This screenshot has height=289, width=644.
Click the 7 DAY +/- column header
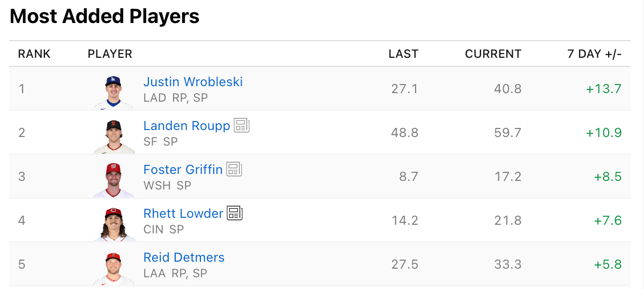coord(594,54)
